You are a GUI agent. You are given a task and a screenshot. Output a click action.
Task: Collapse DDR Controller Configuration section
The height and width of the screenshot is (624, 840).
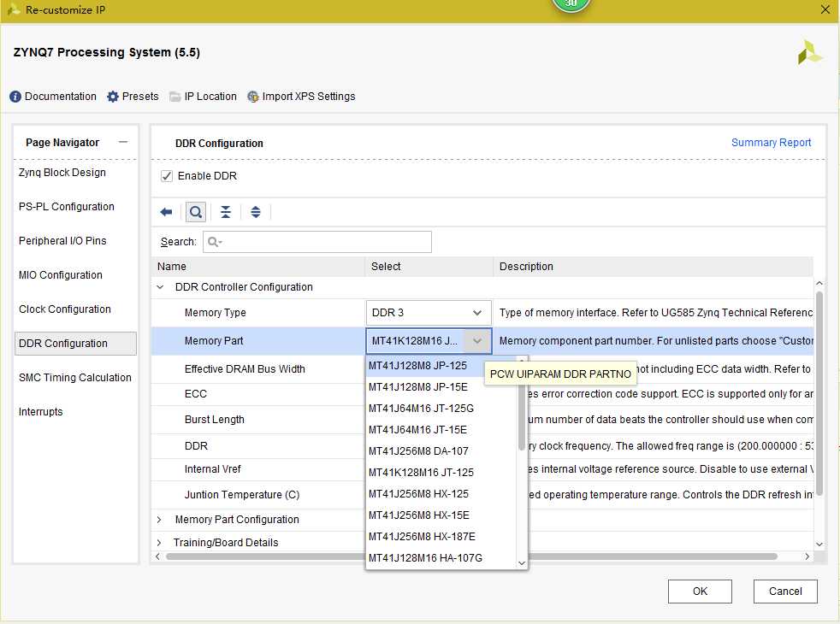[x=160, y=287]
